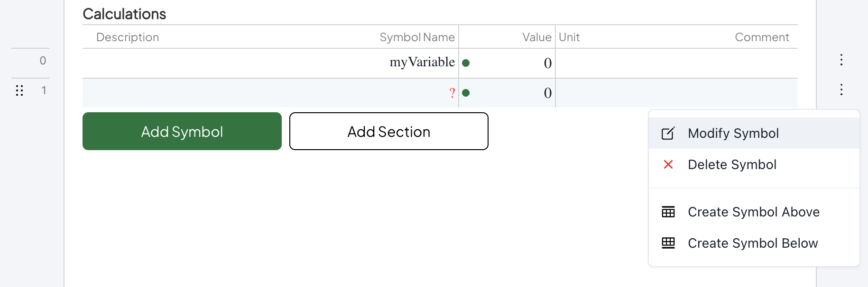Click green status dot beside myVariable
Image resolution: width=868 pixels, height=287 pixels.
[466, 63]
